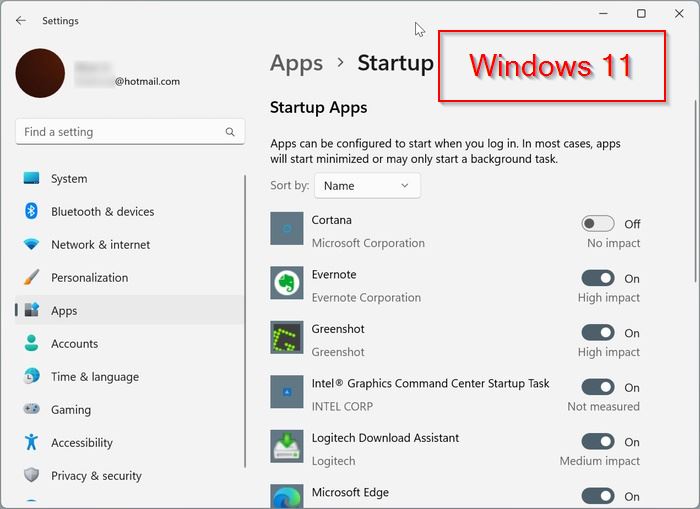Image resolution: width=700 pixels, height=509 pixels.
Task: Disable Greenshot startup toggle
Action: [x=598, y=333]
